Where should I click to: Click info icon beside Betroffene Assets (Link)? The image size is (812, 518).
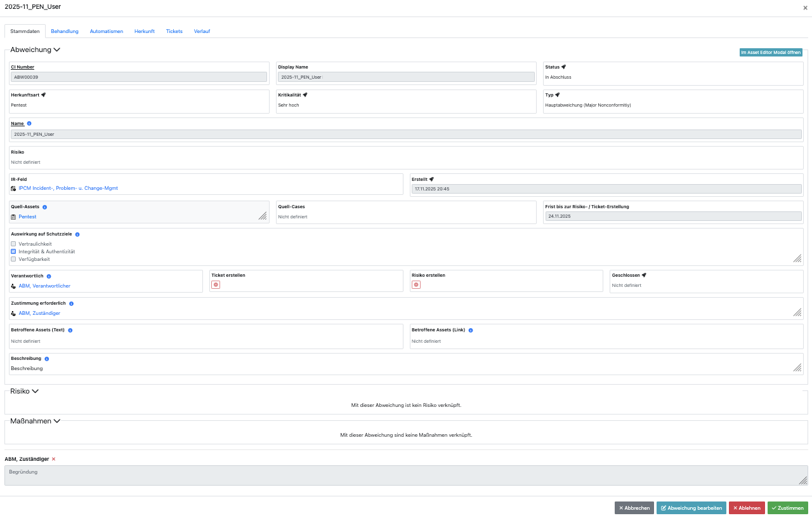(x=471, y=330)
